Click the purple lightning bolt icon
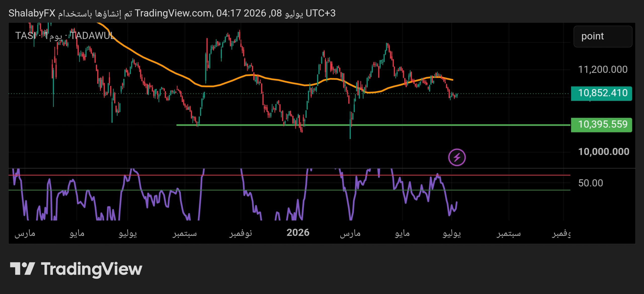The height and width of the screenshot is (294, 644). [457, 158]
